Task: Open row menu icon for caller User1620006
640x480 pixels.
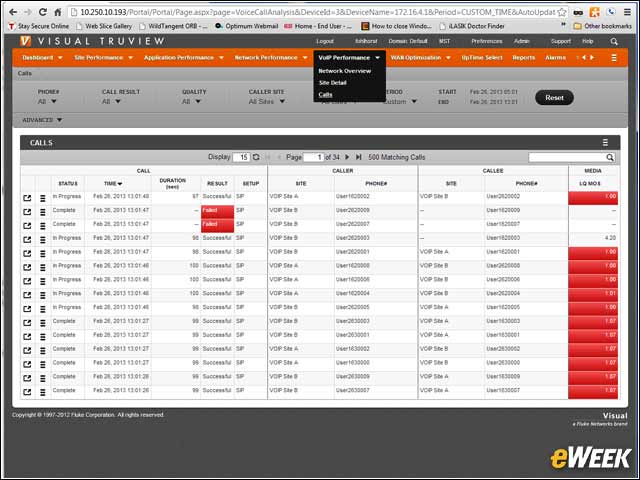Action: [x=43, y=281]
